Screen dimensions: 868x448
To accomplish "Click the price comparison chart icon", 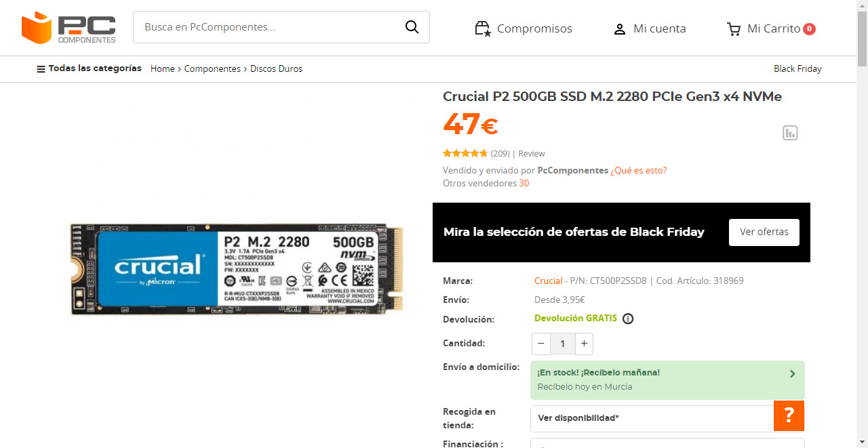I will point(790,133).
